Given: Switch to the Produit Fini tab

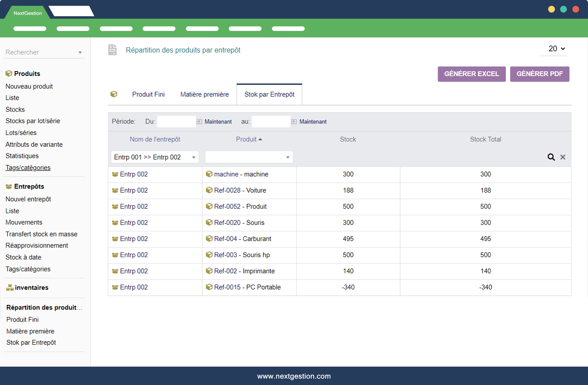Looking at the screenshot, I should (x=148, y=94).
